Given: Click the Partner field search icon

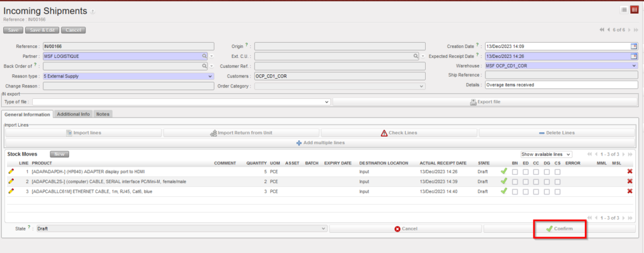Looking at the screenshot, I should click(204, 56).
